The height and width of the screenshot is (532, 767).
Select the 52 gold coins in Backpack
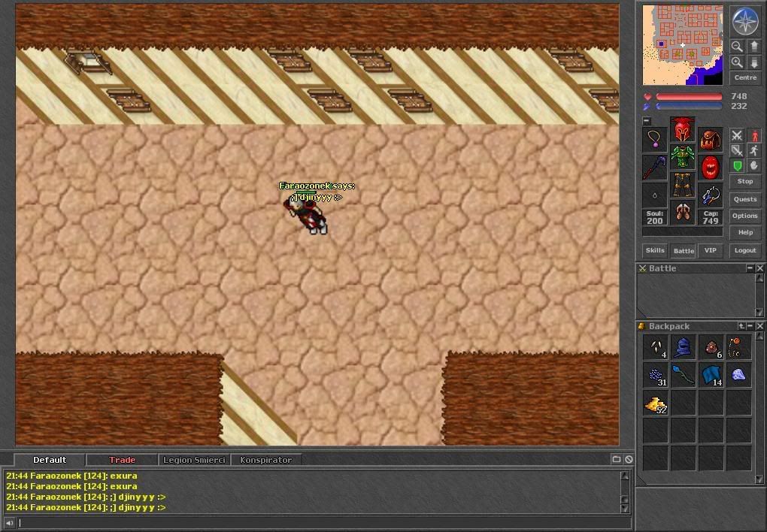656,403
